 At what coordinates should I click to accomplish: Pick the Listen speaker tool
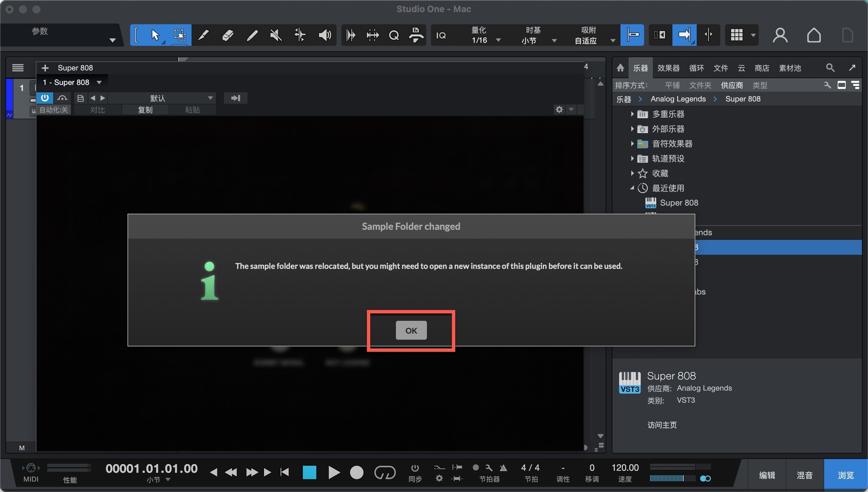tap(325, 35)
